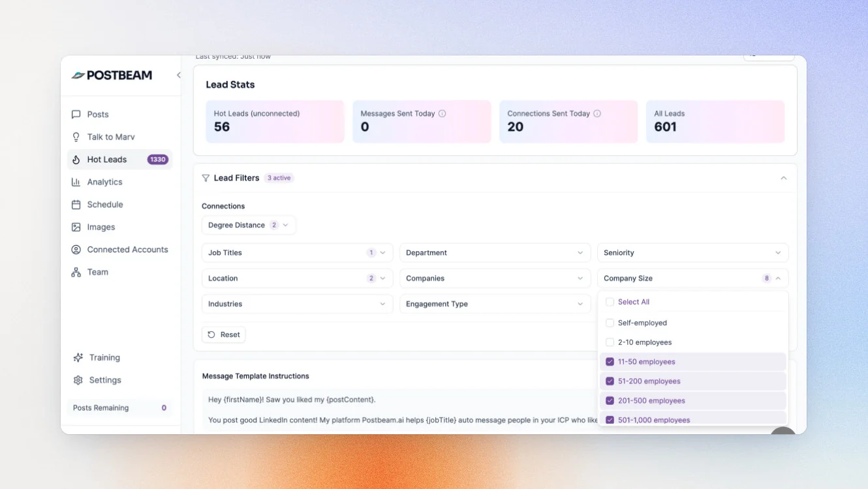Click the Connected Accounts user icon
The width and height of the screenshot is (868, 489).
pos(76,250)
